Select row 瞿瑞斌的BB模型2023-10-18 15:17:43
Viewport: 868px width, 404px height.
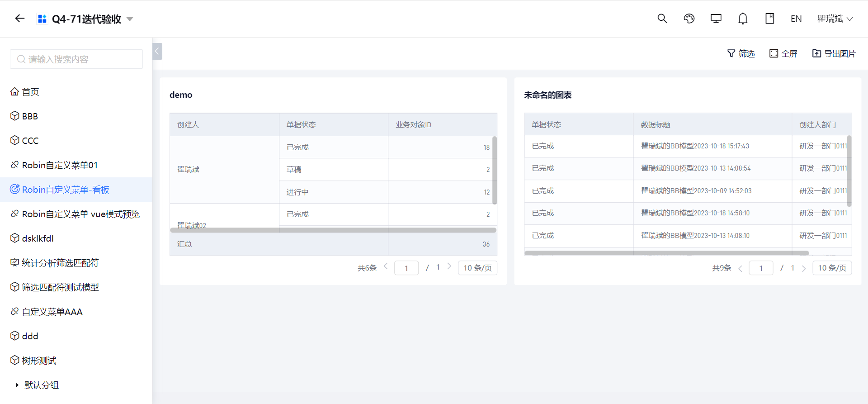click(688, 146)
